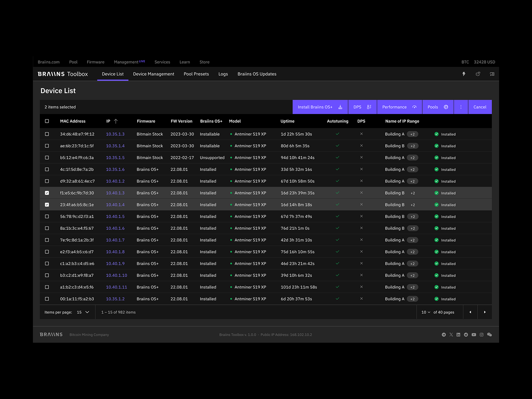Image resolution: width=532 pixels, height=399 pixels.
Task: Click green Installed icon for 34:d6:48:e7:9f:12
Action: tap(437, 134)
